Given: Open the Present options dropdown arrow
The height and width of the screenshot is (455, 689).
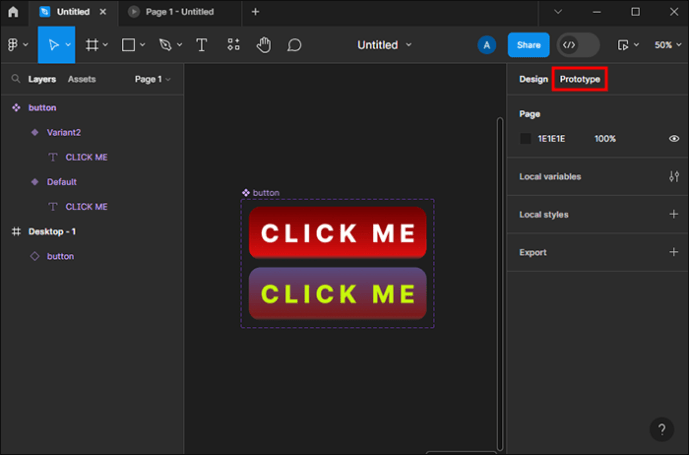Looking at the screenshot, I should tap(636, 45).
